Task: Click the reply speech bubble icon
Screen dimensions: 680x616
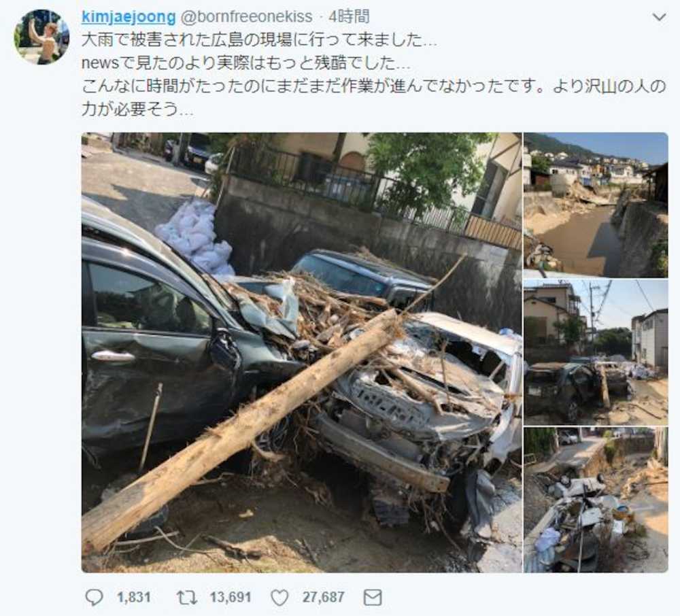Action: (x=94, y=598)
